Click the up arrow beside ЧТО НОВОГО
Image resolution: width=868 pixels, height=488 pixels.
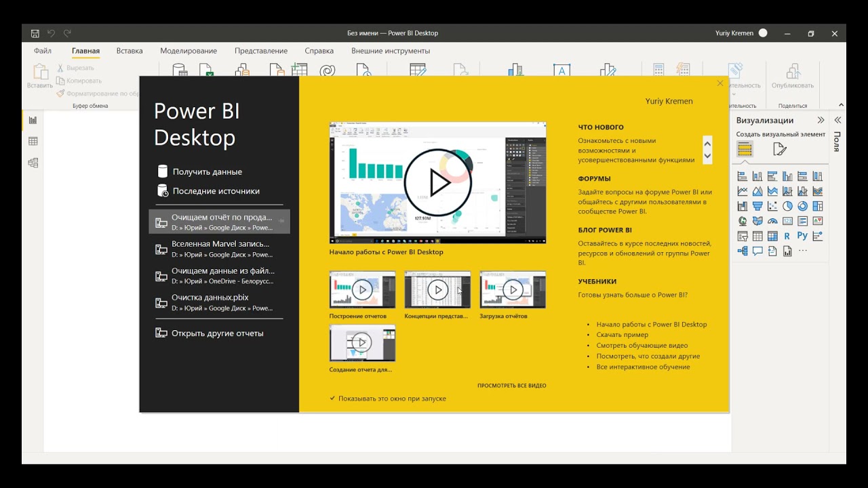[707, 143]
